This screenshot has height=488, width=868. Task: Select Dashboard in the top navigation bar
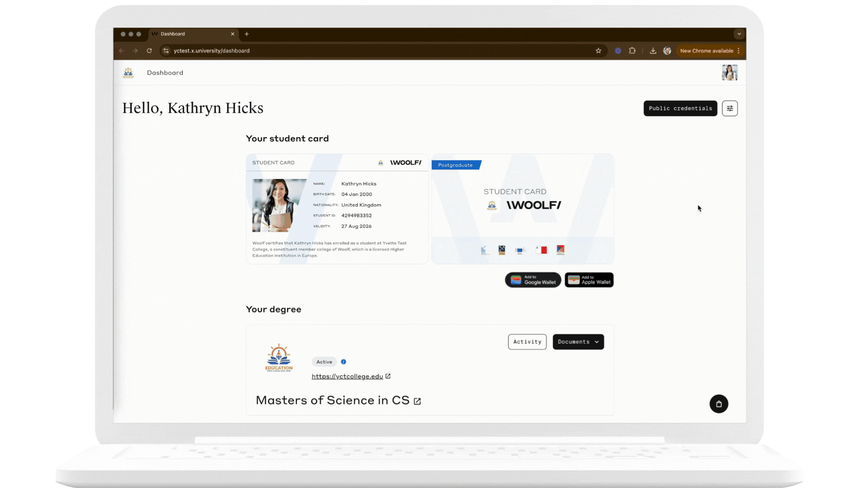(165, 72)
